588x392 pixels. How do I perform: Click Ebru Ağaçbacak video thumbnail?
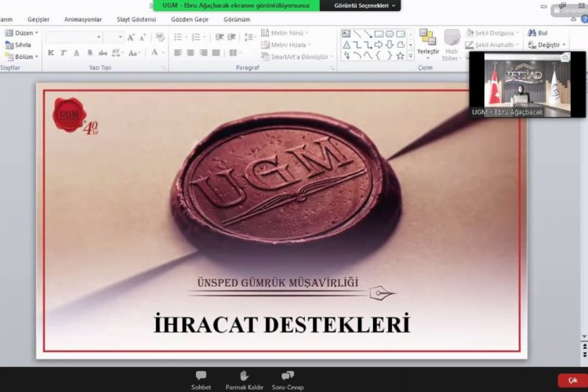tap(528, 85)
